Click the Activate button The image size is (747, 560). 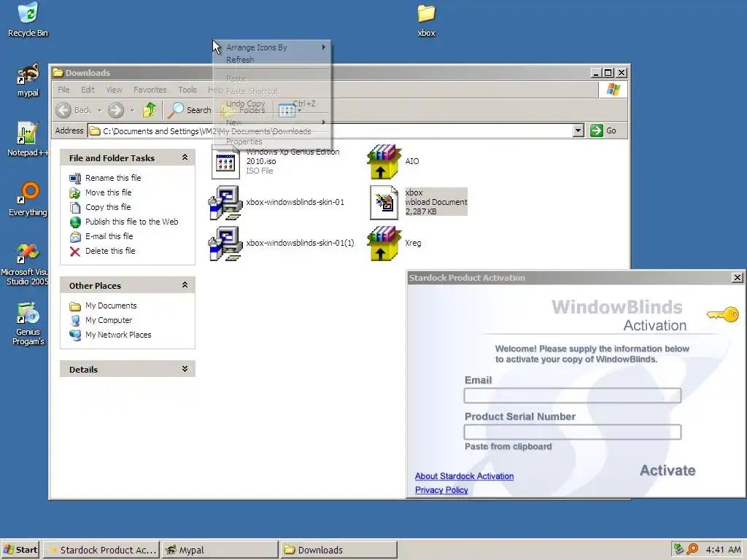[x=667, y=470]
